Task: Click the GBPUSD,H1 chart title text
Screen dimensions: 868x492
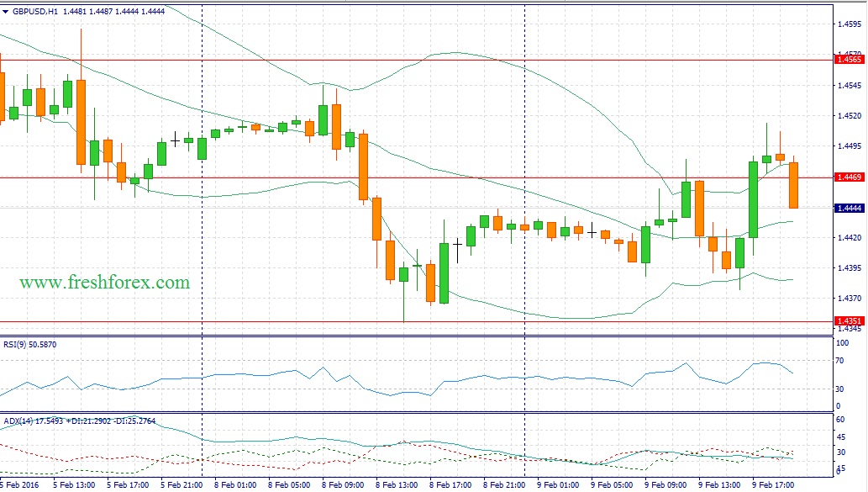Action: coord(35,13)
